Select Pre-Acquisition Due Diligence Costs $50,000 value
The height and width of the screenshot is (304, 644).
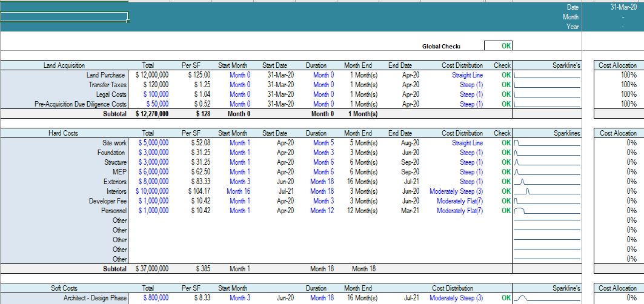pos(157,104)
